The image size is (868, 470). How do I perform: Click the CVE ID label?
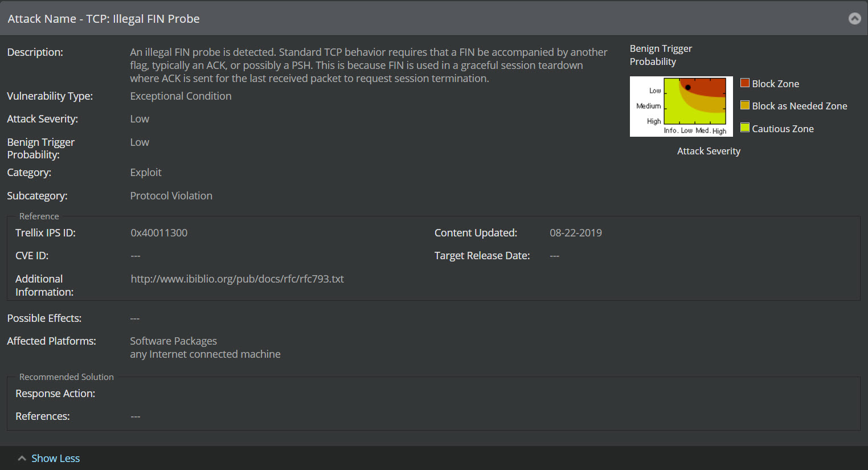click(32, 256)
